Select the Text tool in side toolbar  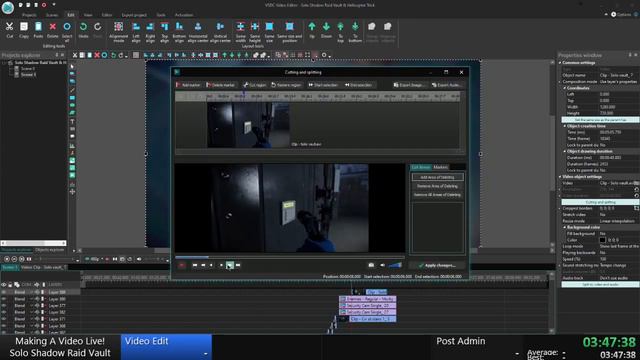pyautogui.click(x=72, y=121)
